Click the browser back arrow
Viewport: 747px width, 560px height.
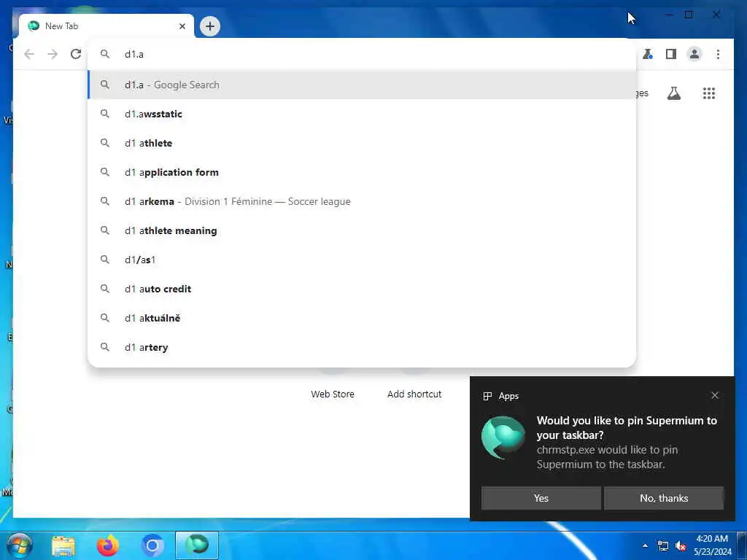(29, 54)
